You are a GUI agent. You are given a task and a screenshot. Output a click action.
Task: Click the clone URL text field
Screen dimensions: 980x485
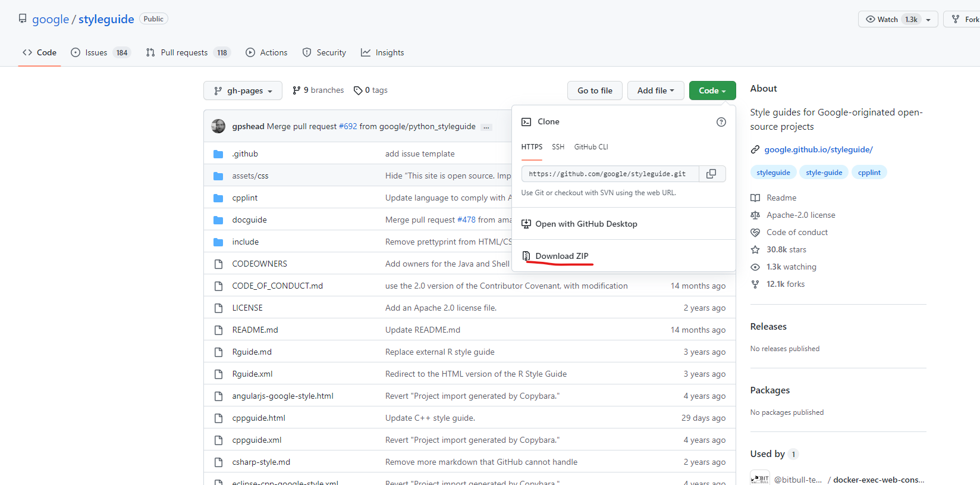pos(610,174)
